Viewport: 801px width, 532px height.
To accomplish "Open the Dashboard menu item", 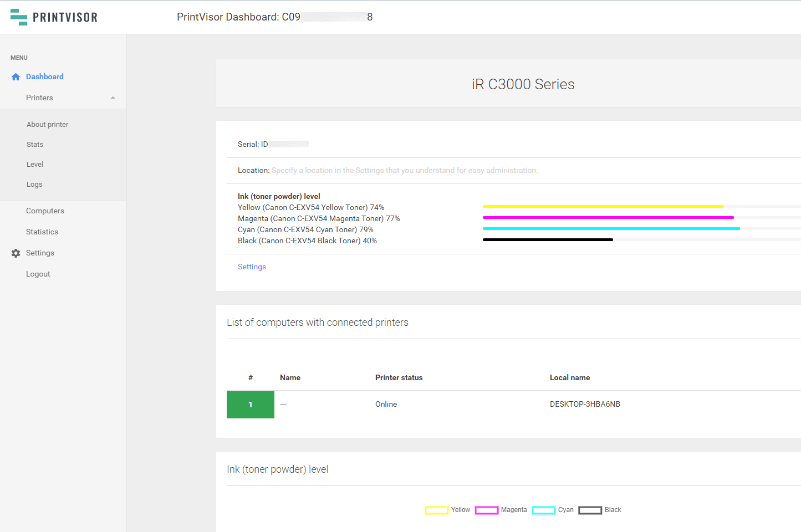I will [44, 77].
